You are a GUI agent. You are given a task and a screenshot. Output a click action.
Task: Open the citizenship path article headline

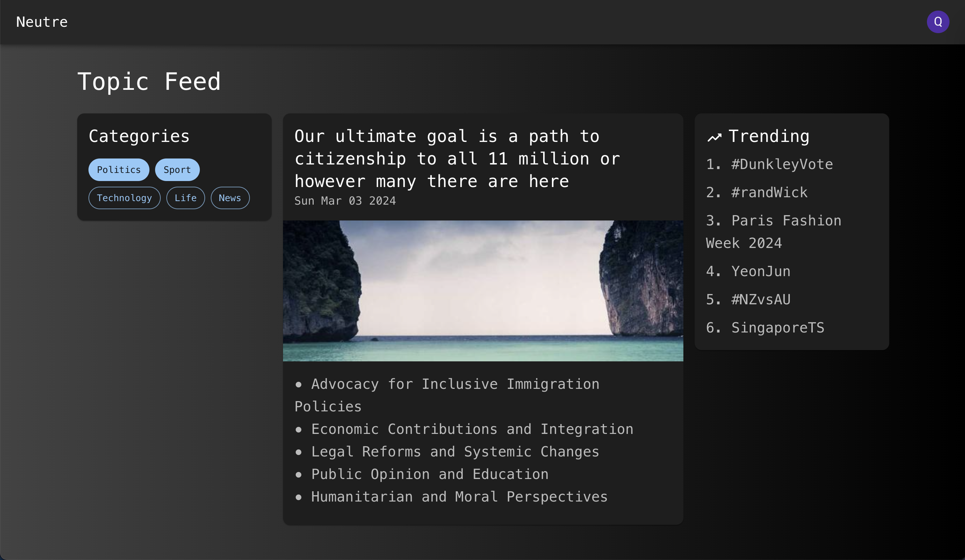click(x=457, y=158)
